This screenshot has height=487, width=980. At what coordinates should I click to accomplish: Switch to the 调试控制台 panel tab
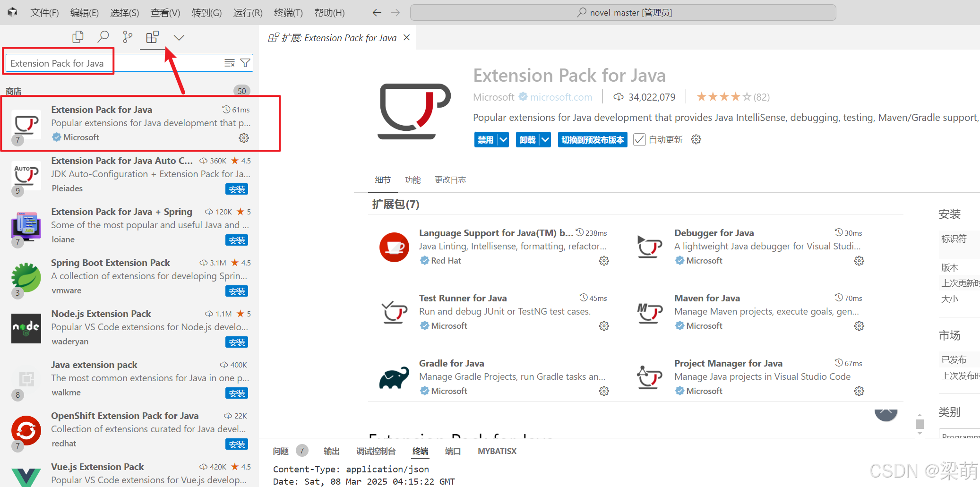(376, 451)
